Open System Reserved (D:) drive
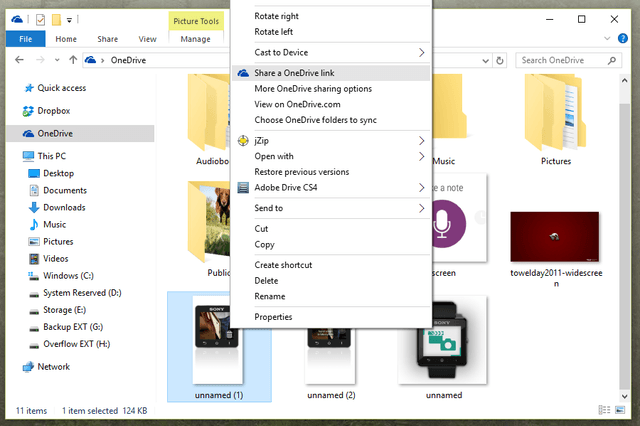 [x=82, y=293]
